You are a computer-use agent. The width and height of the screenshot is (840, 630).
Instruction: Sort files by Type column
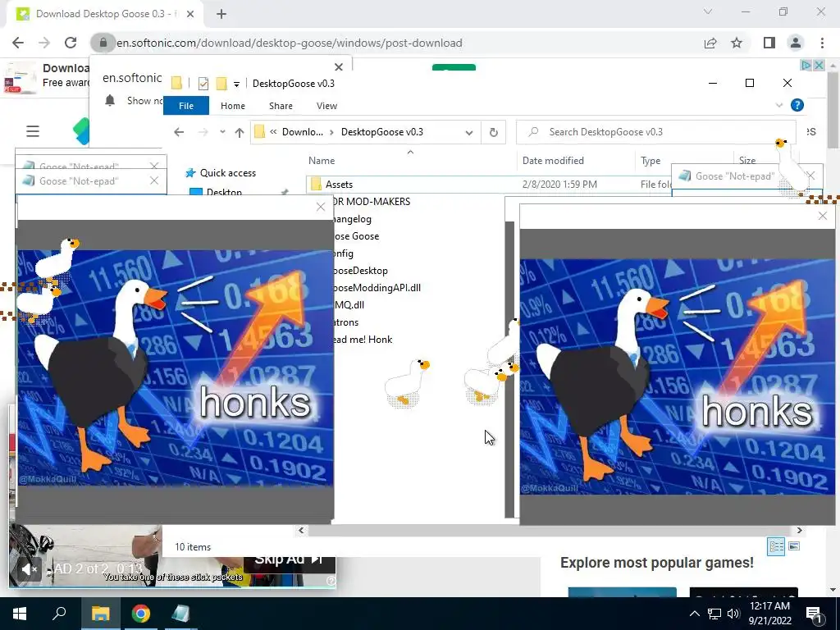pos(651,160)
